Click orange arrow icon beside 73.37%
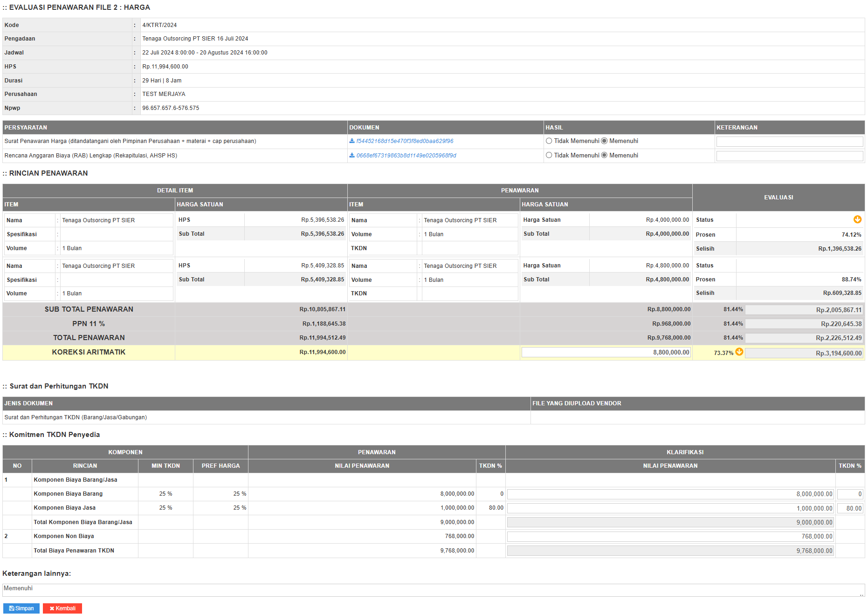The image size is (868, 614). coord(739,352)
